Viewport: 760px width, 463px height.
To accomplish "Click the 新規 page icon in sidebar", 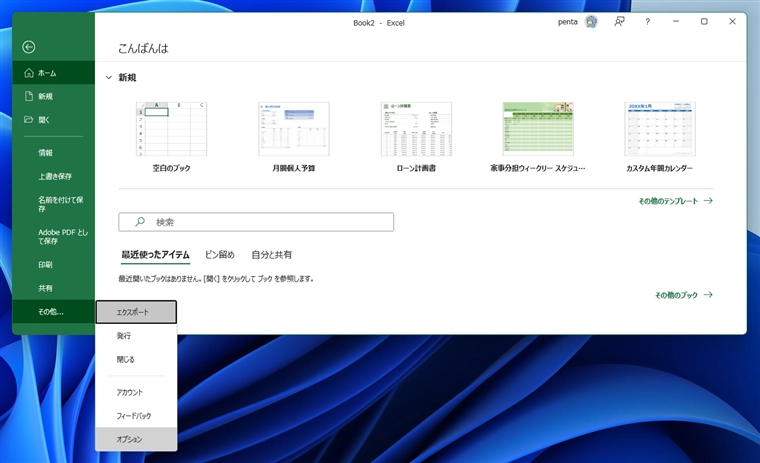I will click(x=29, y=96).
